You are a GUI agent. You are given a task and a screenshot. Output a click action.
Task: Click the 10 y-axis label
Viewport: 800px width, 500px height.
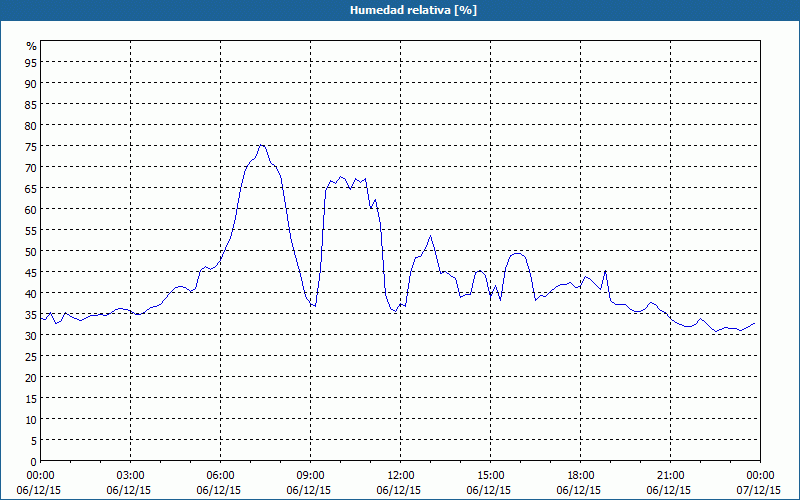click(x=31, y=419)
